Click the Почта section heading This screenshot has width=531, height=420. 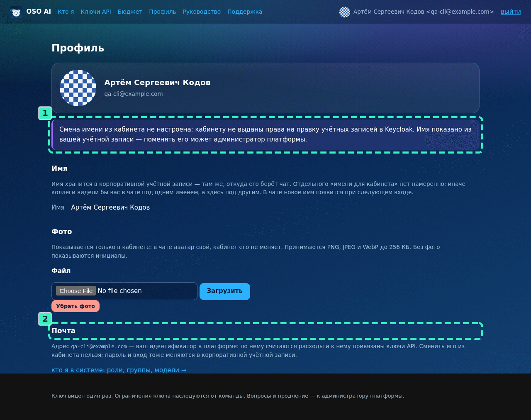point(63,331)
